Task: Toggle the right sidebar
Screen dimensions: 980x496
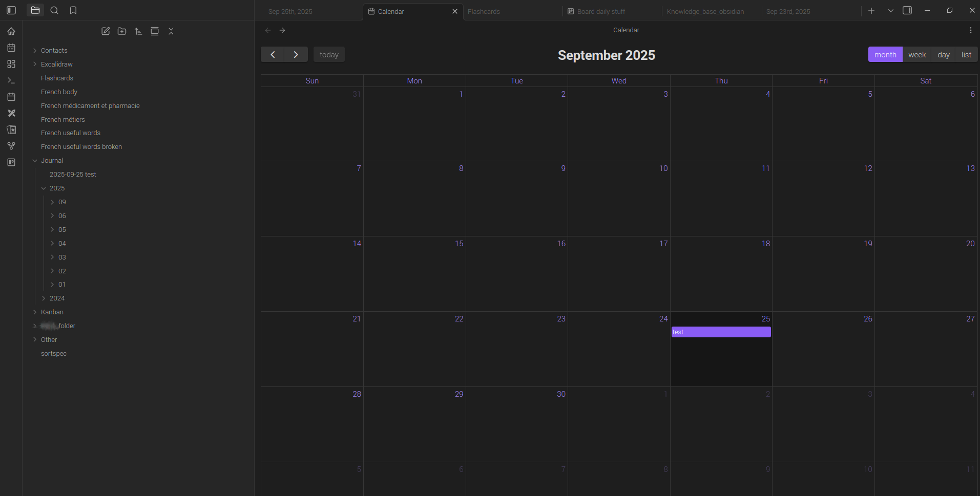Action: click(907, 10)
